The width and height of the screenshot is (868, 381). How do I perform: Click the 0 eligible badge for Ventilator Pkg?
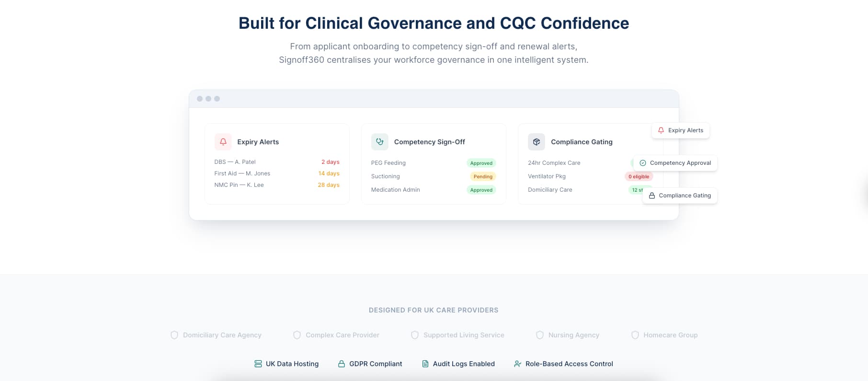point(639,176)
